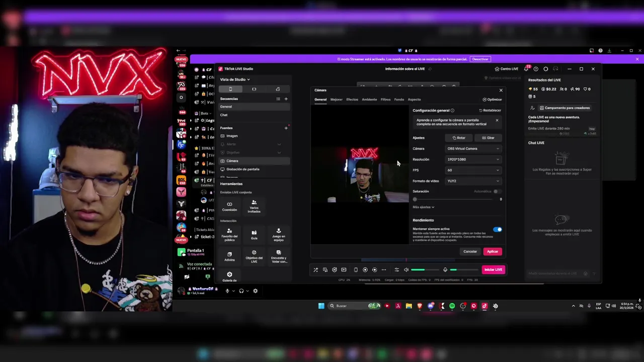This screenshot has height=362, width=644.
Task: Click the Discord deafen headphones icon
Action: (242, 291)
